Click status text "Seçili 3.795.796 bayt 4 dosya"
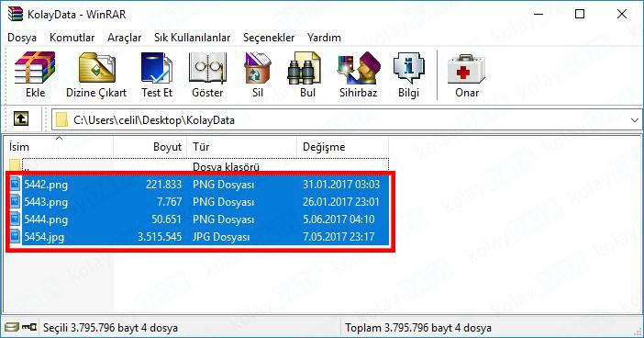The height and width of the screenshot is (338, 644). pyautogui.click(x=110, y=328)
